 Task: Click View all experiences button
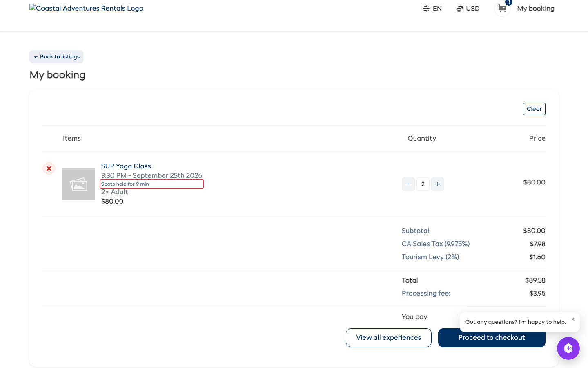[389, 338]
